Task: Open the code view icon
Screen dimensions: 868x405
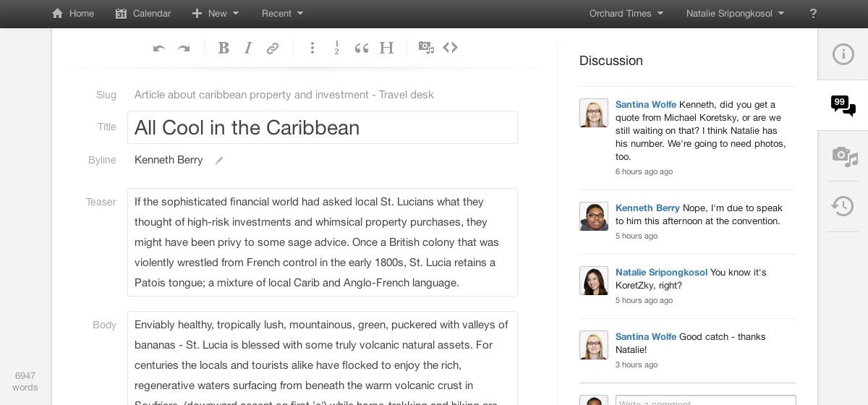Action: (451, 48)
